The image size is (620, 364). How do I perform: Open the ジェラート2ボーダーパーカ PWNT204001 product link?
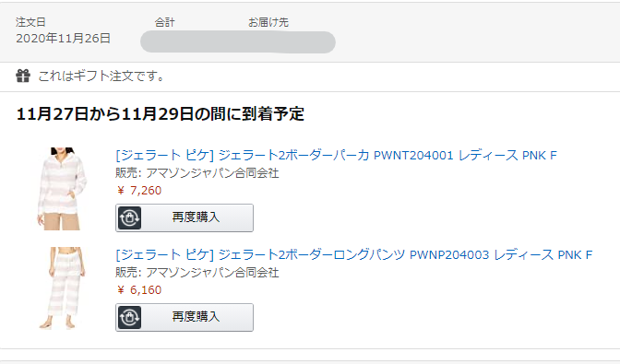(336, 155)
